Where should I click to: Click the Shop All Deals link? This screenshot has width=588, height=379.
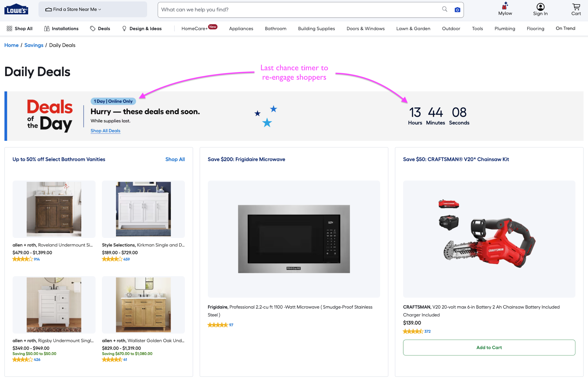(105, 131)
